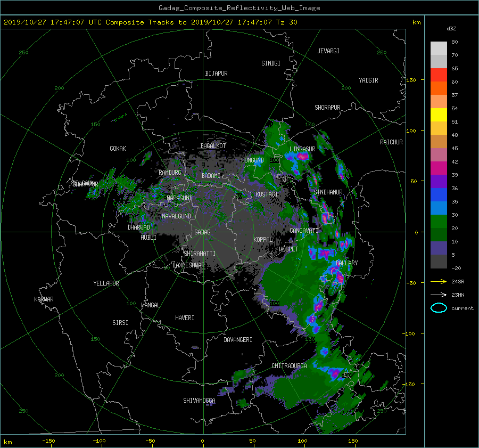The width and height of the screenshot is (479, 448).
Task: Click the HUNGUND city label
Action: click(252, 160)
